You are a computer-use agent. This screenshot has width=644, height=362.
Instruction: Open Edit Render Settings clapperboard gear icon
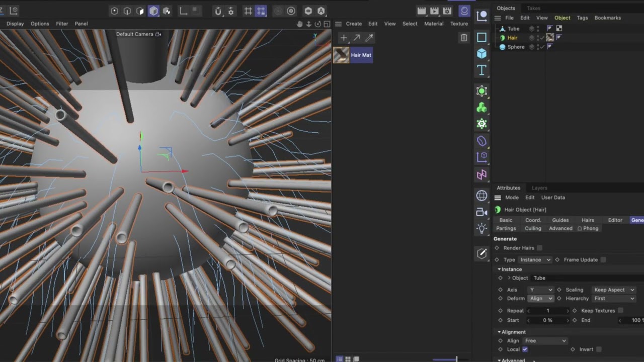click(447, 11)
